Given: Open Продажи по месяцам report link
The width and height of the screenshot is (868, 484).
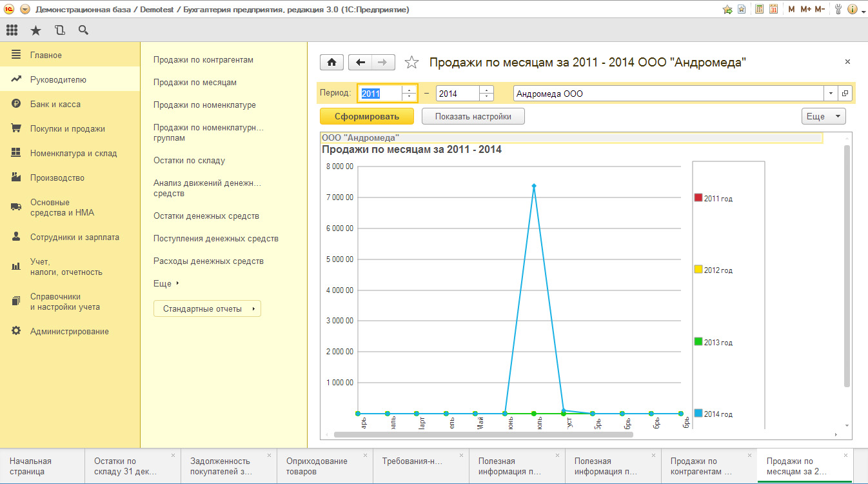Looking at the screenshot, I should (195, 83).
